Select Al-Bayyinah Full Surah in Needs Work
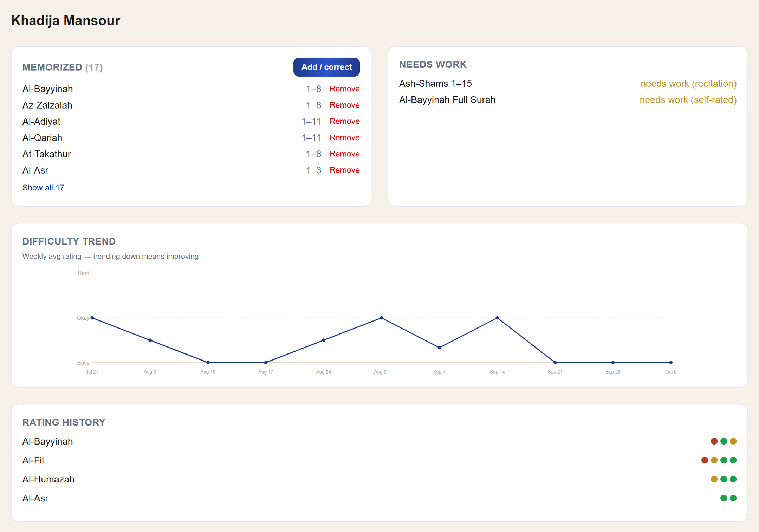759x532 pixels. pyautogui.click(x=447, y=100)
